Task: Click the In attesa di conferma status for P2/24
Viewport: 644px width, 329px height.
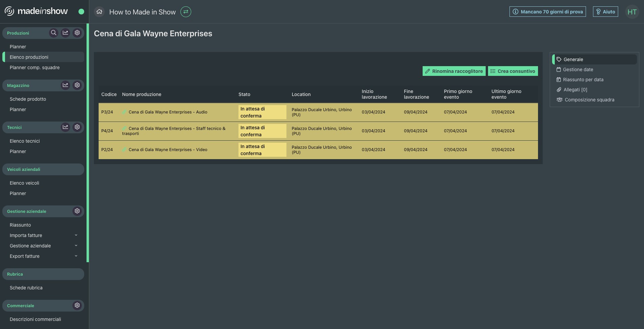Action: (x=262, y=150)
